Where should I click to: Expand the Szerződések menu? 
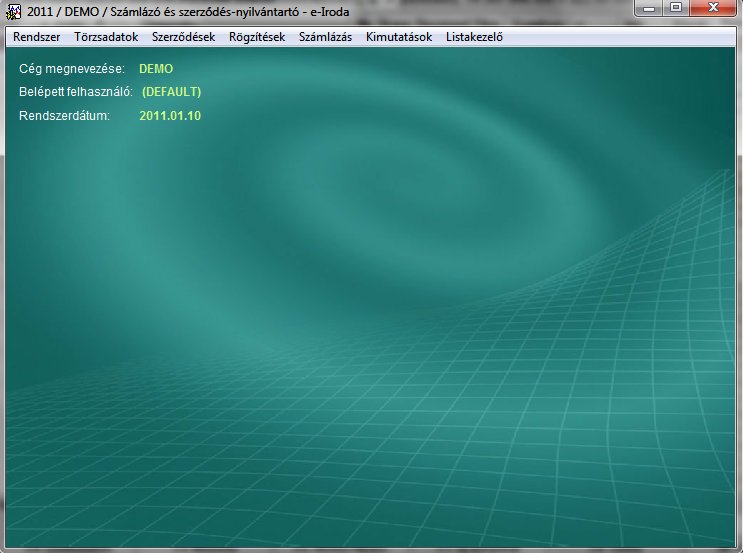point(183,37)
